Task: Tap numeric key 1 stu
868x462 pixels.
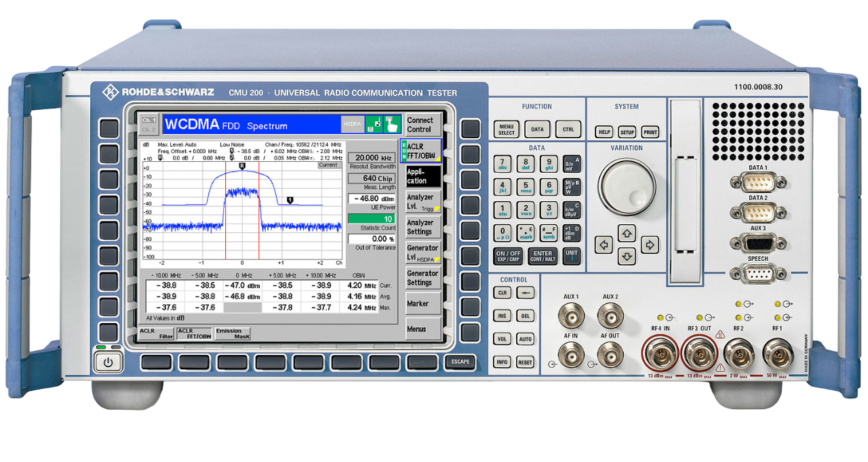Action: (x=502, y=210)
